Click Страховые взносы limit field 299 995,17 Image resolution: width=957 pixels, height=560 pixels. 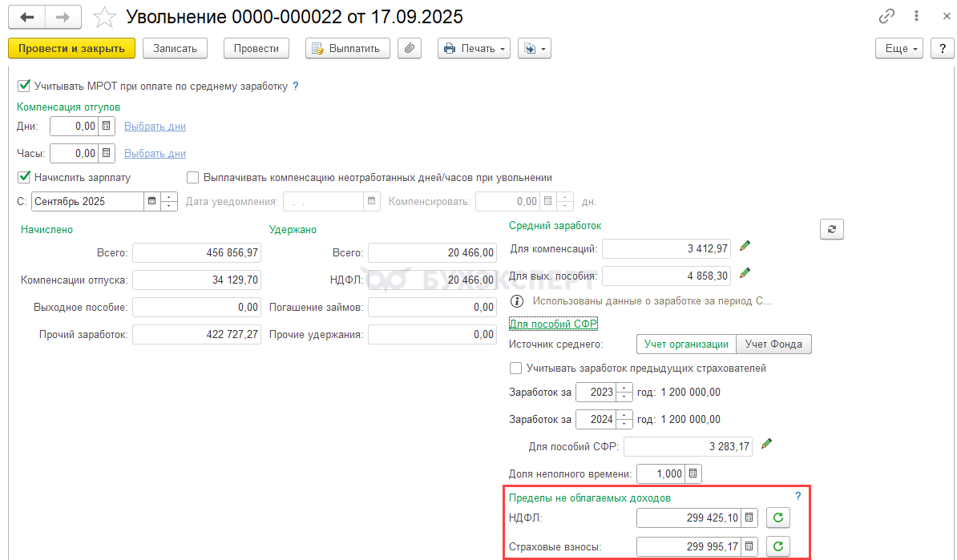(689, 546)
